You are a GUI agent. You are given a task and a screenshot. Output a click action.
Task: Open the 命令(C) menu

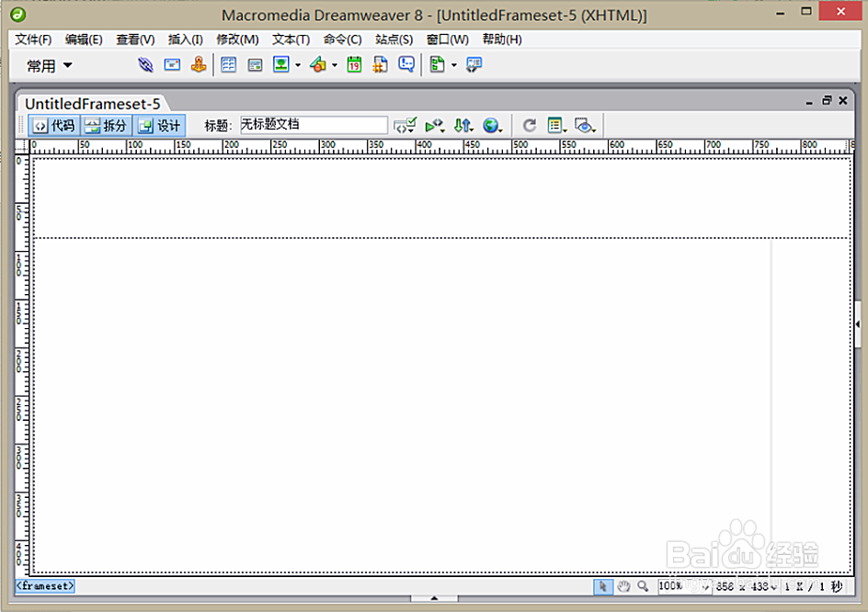pyautogui.click(x=343, y=40)
